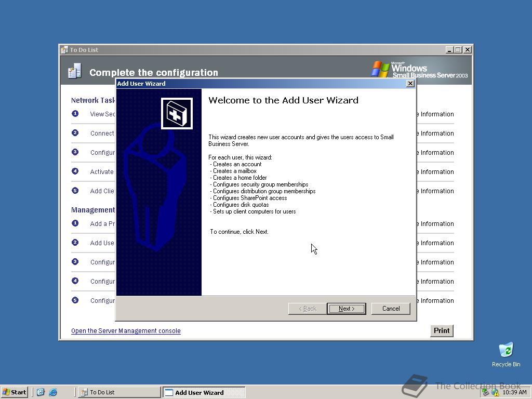Click the To Do List checklist header icon

tap(75, 71)
